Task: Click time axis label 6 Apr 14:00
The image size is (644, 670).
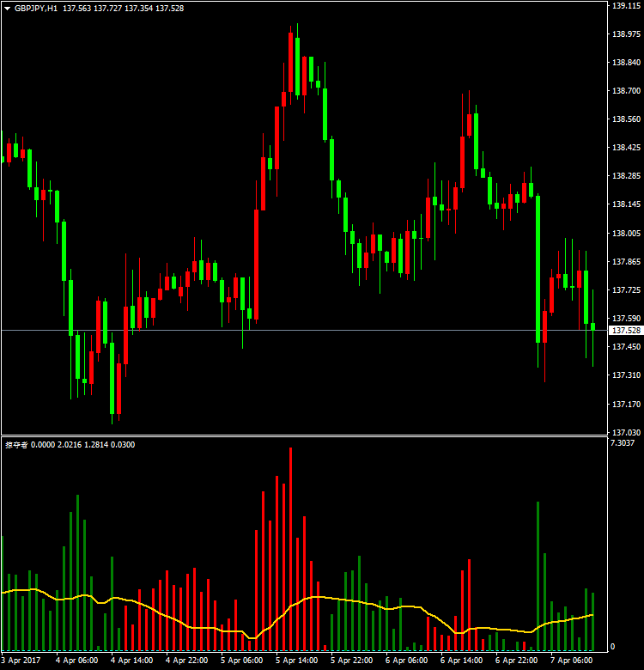Action: coord(462,661)
